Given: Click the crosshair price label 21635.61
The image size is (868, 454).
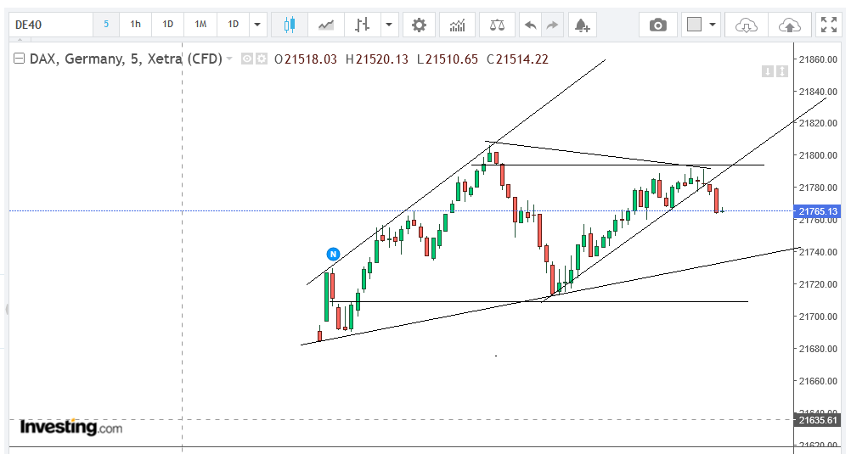Looking at the screenshot, I should pos(818,420).
